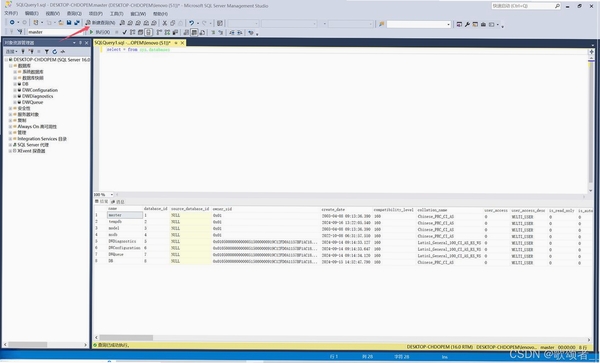Click the Connect plug icon in Object Explorer
This screenshot has width=600, height=363.
click(23, 52)
